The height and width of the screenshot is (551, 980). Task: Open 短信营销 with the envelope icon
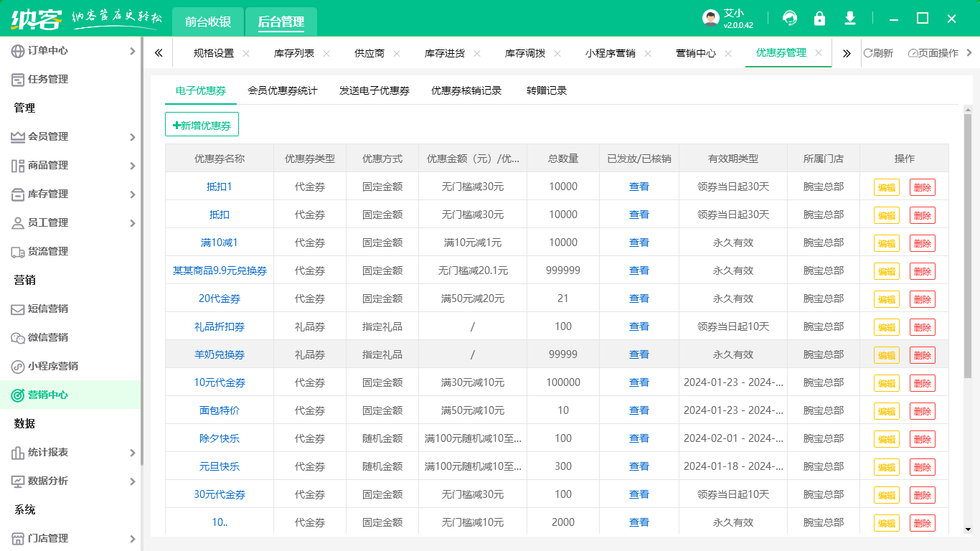[x=47, y=309]
